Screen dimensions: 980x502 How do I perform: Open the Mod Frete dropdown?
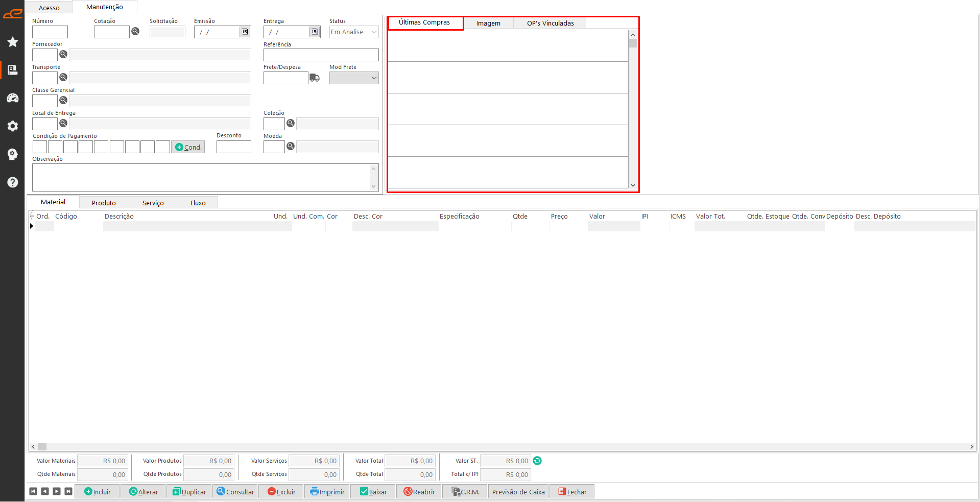374,78
